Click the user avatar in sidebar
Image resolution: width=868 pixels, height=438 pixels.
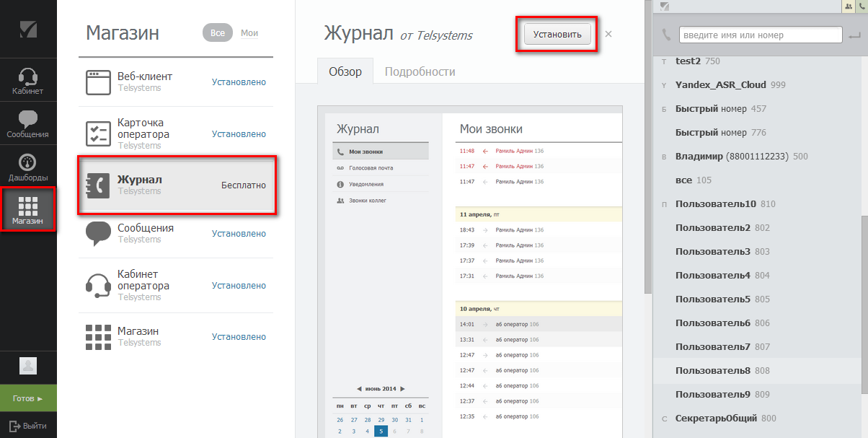pos(28,366)
